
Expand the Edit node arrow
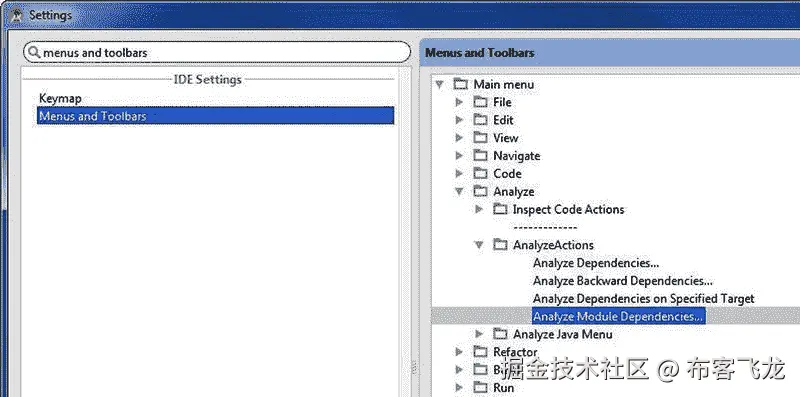click(x=459, y=120)
